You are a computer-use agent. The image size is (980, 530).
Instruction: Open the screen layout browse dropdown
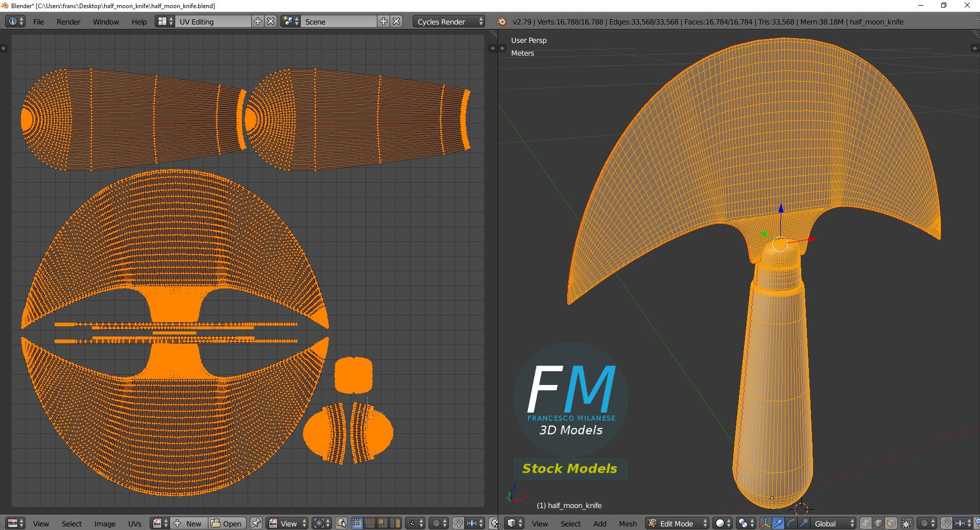164,21
